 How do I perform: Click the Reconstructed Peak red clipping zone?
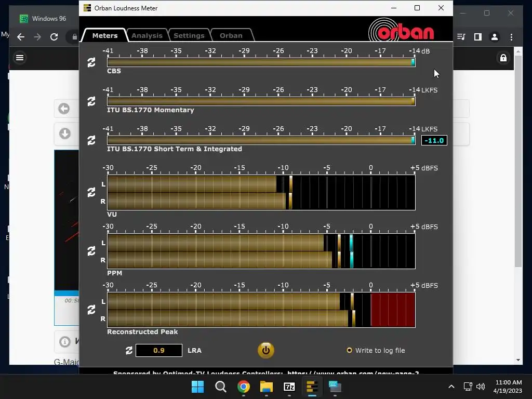click(393, 310)
